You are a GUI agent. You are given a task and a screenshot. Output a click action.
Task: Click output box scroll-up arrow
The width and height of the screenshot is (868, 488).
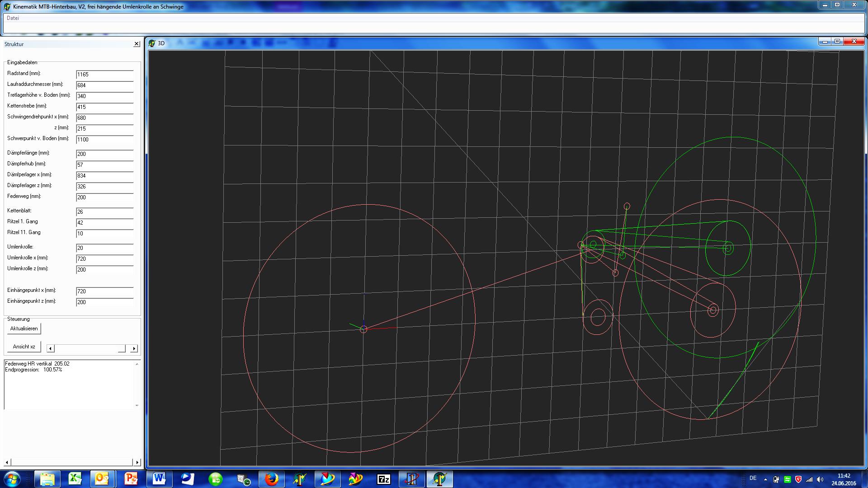point(137,364)
